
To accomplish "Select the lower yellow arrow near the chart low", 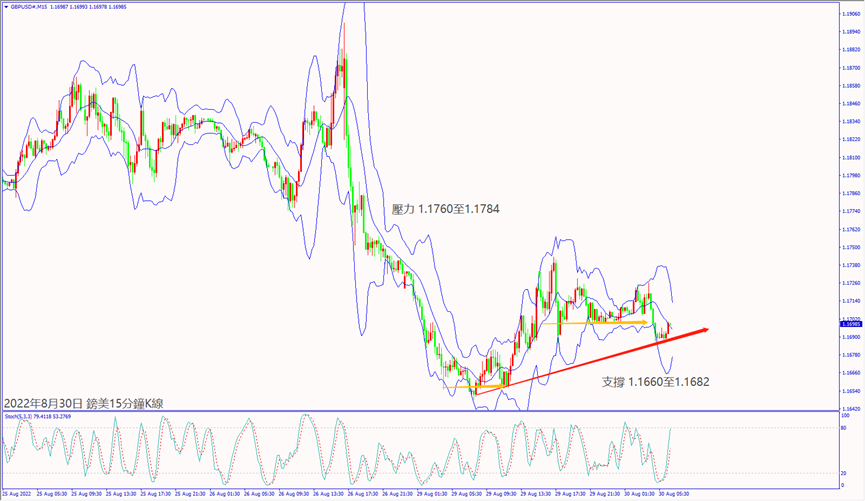I will 492,385.
